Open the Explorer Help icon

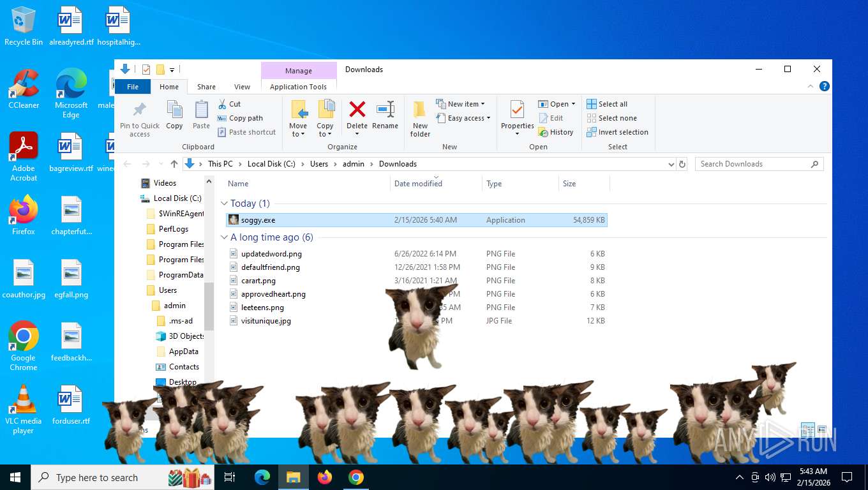tap(825, 87)
